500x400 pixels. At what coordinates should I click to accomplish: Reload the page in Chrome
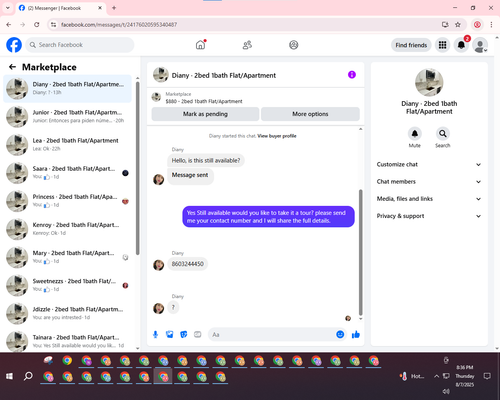pos(37,25)
